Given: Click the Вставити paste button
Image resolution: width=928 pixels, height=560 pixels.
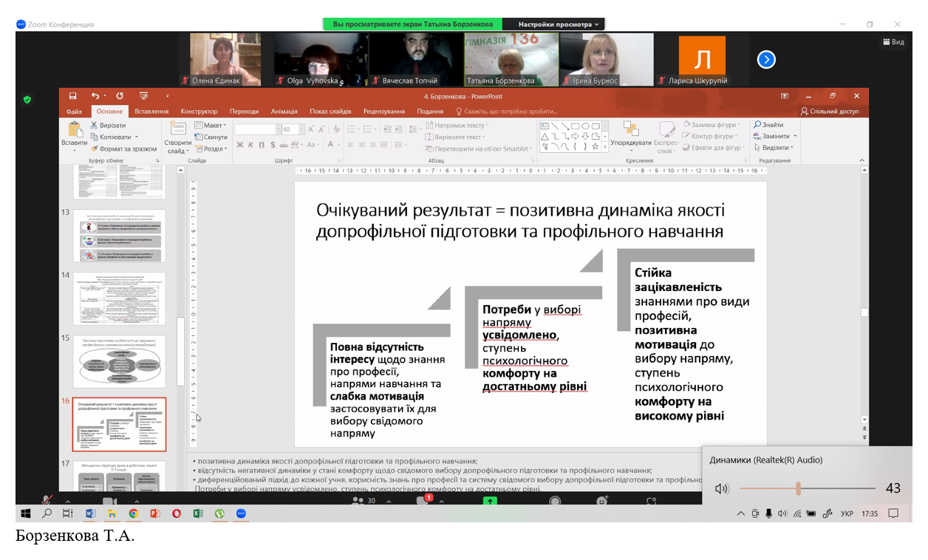Looking at the screenshot, I should [x=74, y=137].
